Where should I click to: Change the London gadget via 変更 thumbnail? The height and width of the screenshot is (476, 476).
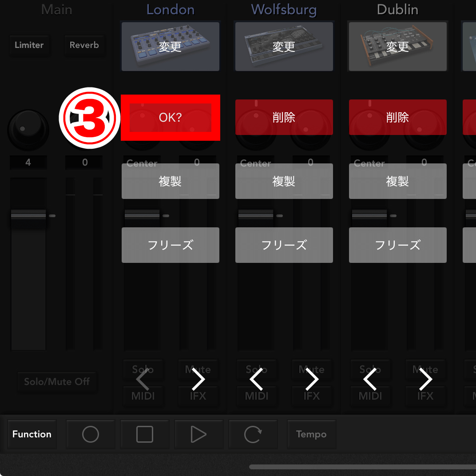click(x=171, y=47)
